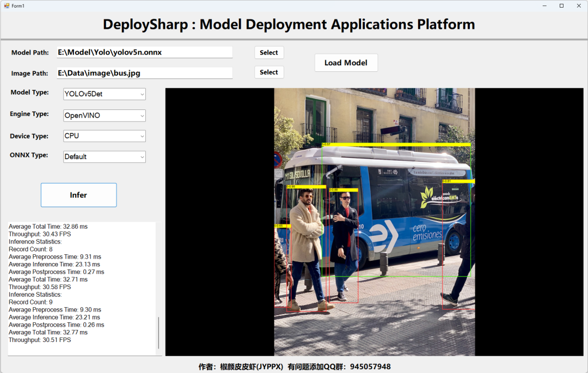This screenshot has height=373, width=588.
Task: Click the Infer button
Action: tap(79, 195)
